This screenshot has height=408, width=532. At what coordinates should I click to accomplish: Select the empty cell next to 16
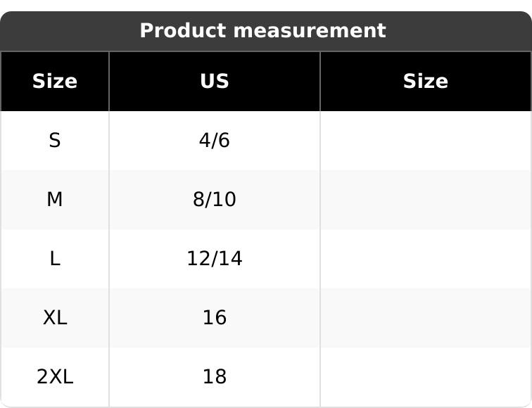425,318
